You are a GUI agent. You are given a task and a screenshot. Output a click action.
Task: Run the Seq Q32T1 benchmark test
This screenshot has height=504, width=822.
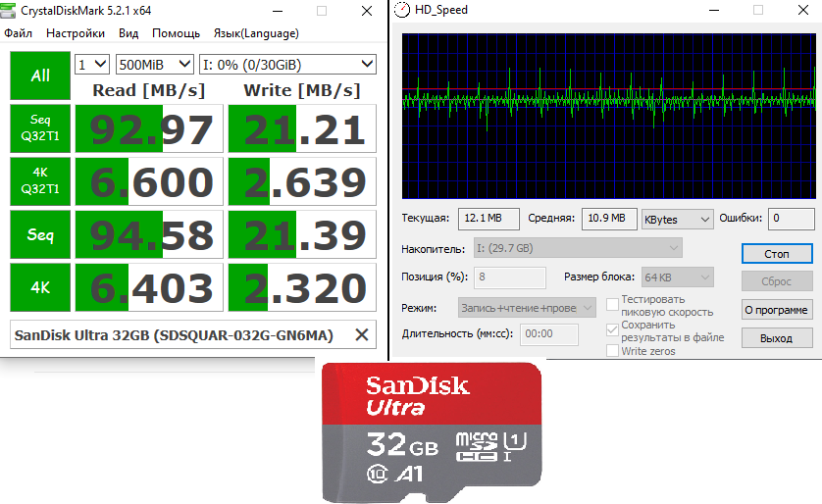point(40,128)
